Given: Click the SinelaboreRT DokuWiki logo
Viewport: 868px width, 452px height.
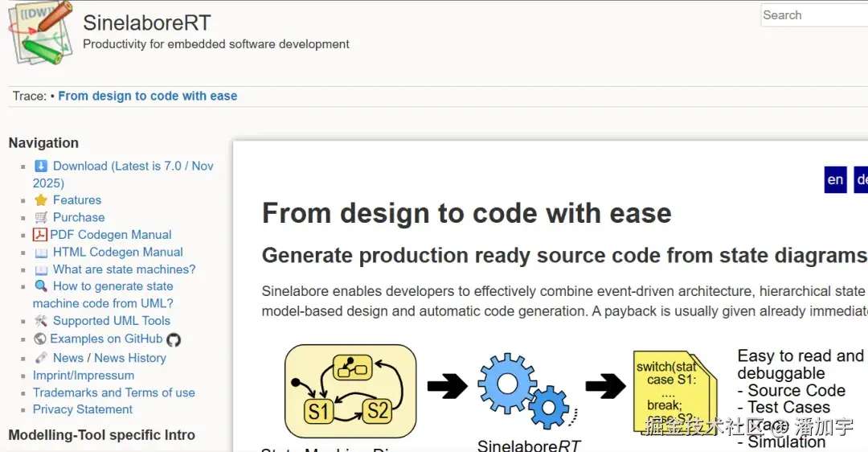Looking at the screenshot, I should (x=40, y=33).
